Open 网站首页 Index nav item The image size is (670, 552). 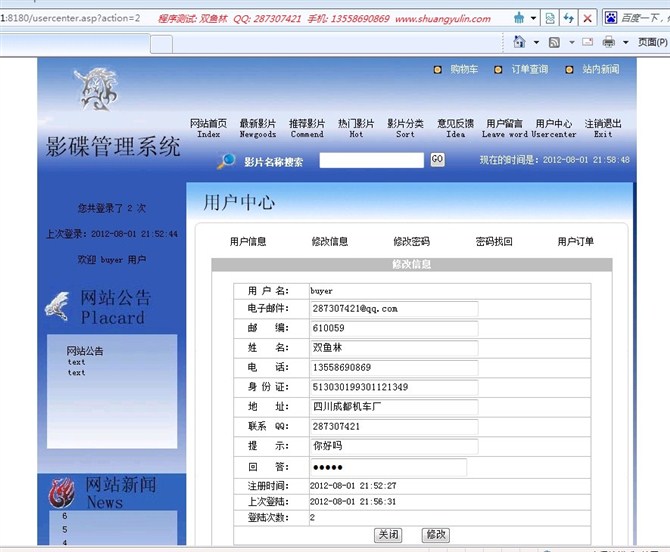(x=209, y=129)
